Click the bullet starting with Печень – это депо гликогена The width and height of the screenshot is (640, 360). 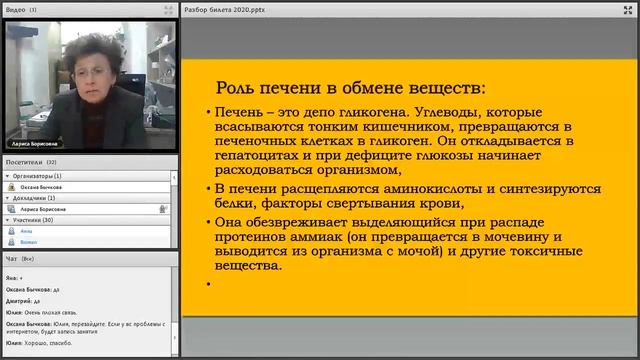(x=394, y=141)
